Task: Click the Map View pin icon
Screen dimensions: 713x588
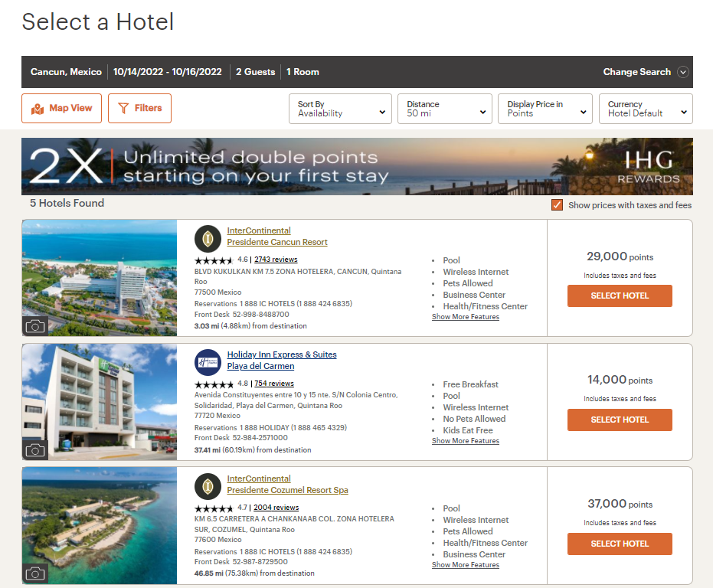Action: [38, 109]
